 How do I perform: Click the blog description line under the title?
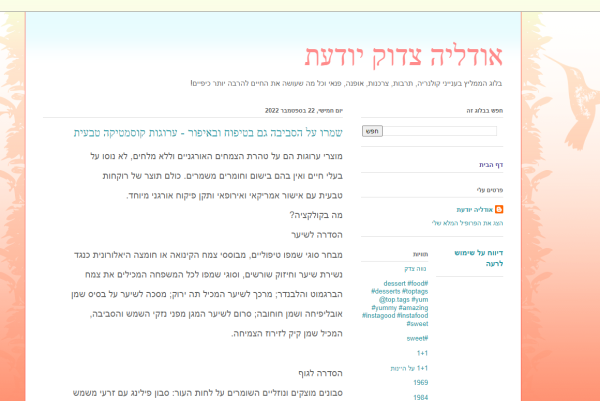click(348, 83)
